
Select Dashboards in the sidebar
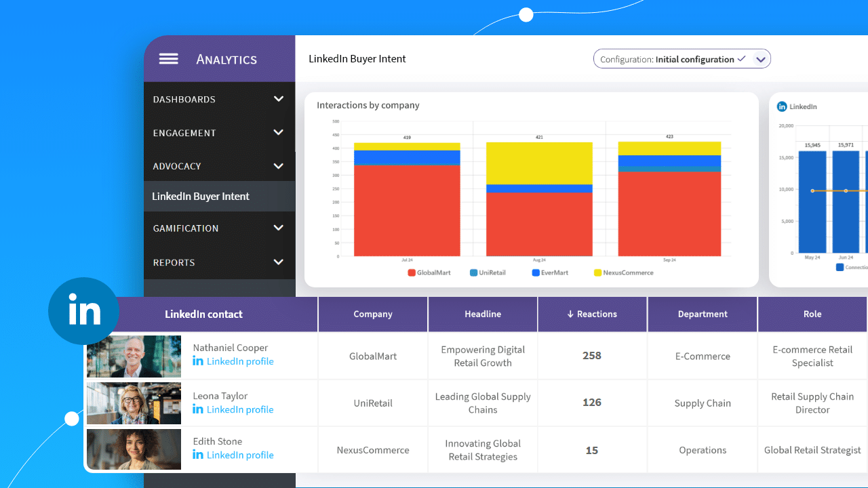click(184, 100)
